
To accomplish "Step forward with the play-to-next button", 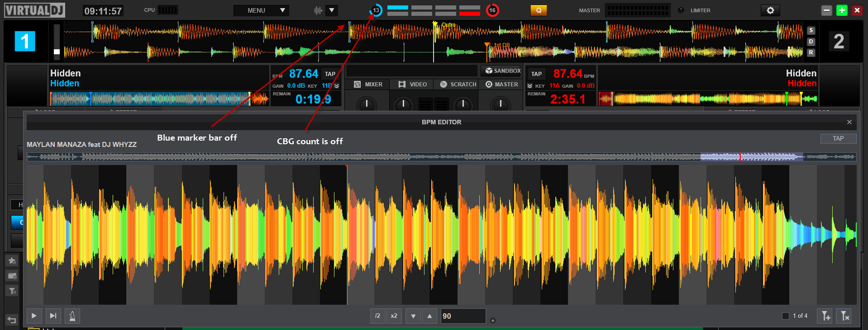I will pyautogui.click(x=53, y=316).
